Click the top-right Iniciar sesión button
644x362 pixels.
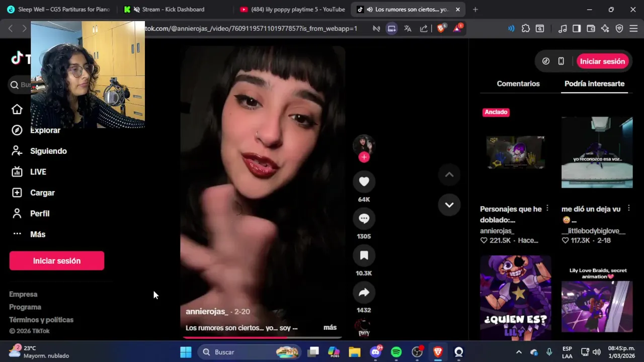click(x=602, y=61)
